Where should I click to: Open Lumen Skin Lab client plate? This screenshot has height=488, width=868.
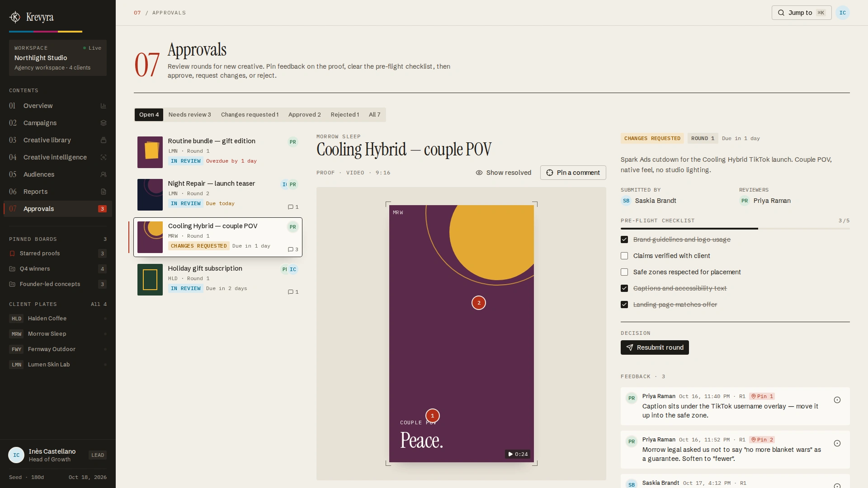click(x=58, y=365)
